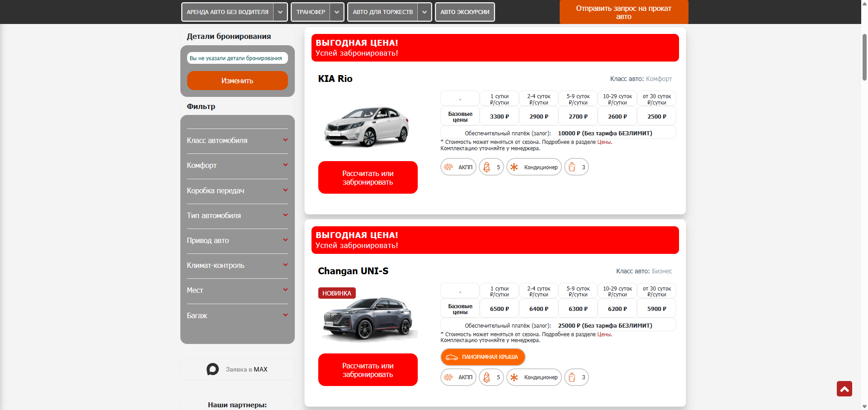This screenshot has height=410, width=868.
Task: Click the scroll-to-top arrow button
Action: pyautogui.click(x=844, y=389)
